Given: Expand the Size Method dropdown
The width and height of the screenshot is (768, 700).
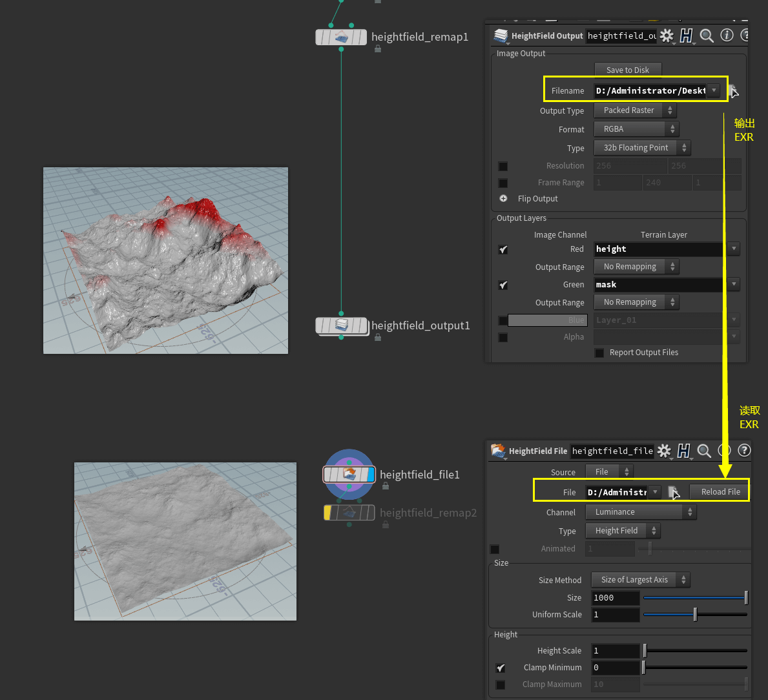Looking at the screenshot, I should pyautogui.click(x=641, y=580).
